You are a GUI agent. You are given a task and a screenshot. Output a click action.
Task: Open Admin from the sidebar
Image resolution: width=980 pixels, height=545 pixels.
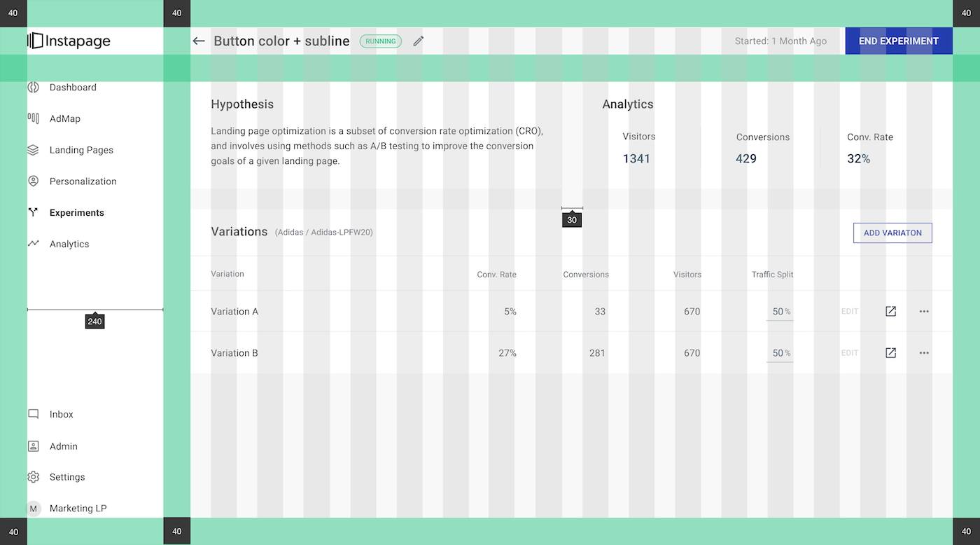[64, 446]
